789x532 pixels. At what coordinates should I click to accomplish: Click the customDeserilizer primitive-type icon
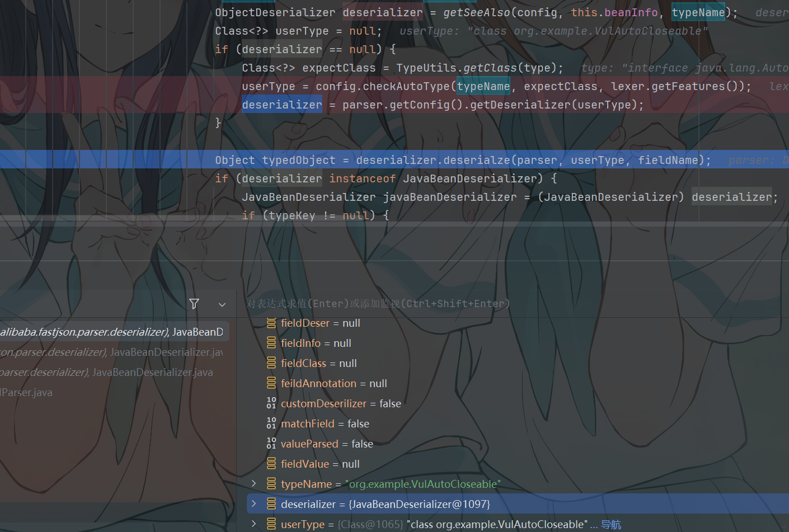coord(271,403)
